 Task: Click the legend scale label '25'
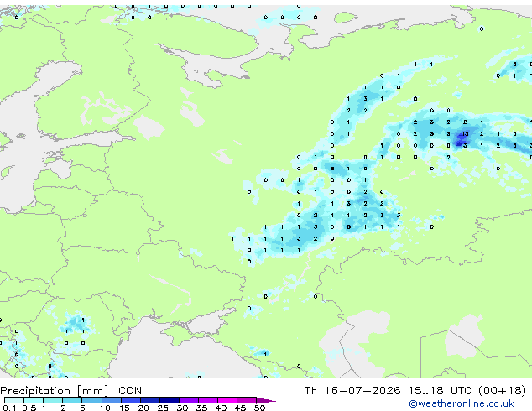point(163,408)
